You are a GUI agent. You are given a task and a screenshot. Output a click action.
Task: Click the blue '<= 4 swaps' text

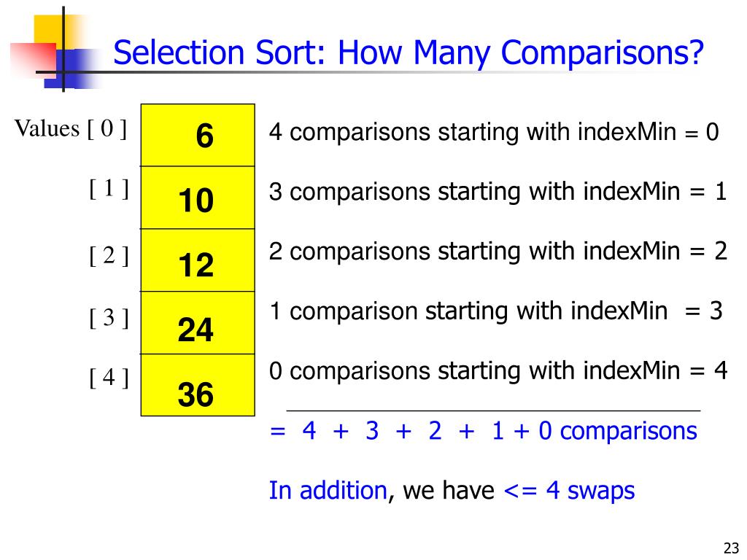click(569, 491)
